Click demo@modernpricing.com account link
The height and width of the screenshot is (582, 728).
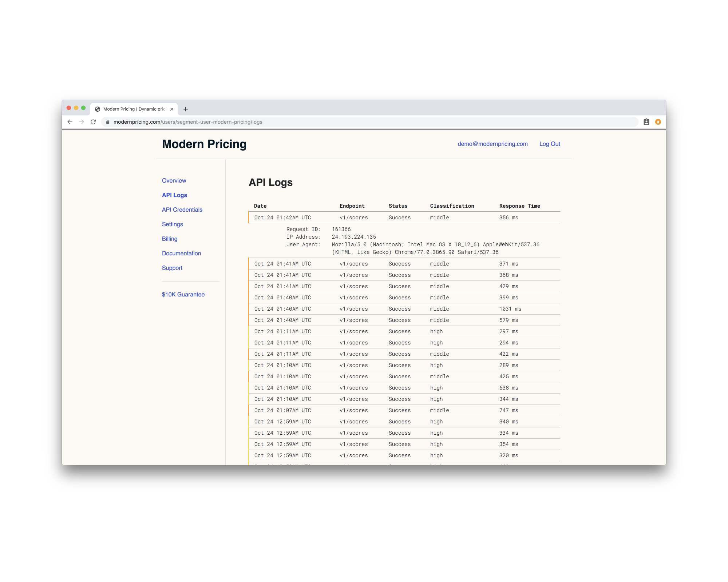492,144
